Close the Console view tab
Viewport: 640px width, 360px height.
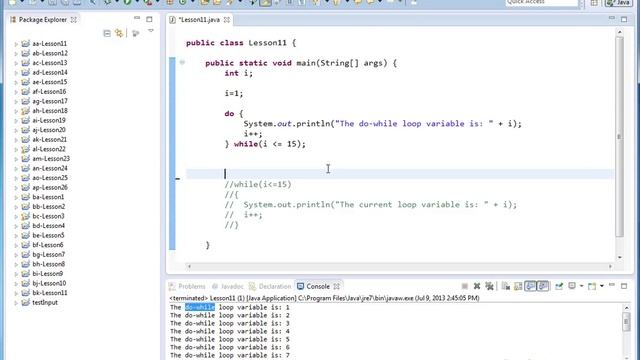click(x=336, y=286)
